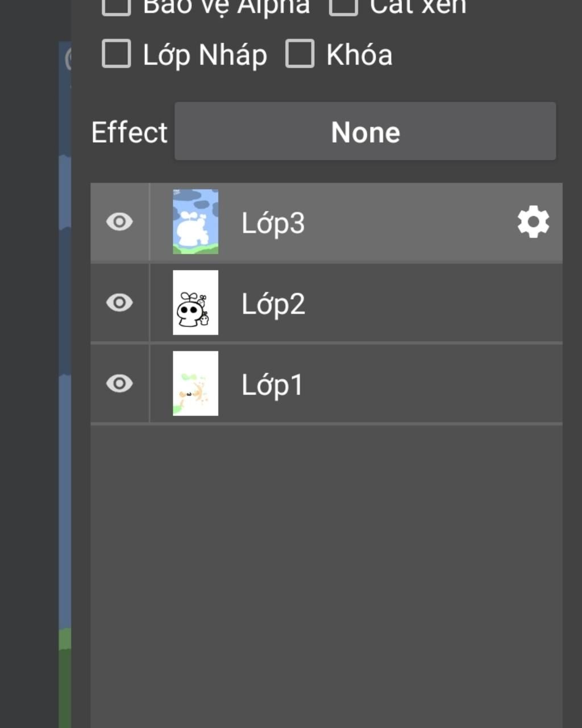This screenshot has width=582, height=728.
Task: Hide the Lớp3 layer with its eye icon
Action: 119,222
